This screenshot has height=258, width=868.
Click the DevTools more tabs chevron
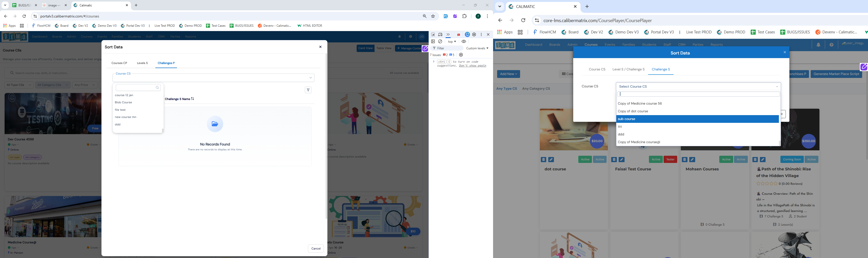[448, 35]
